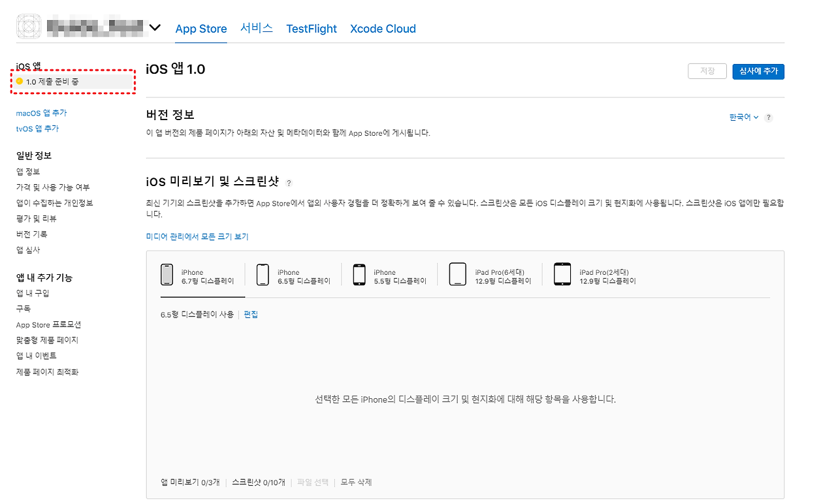Screen dimensions: 836x504
Task: Select 1.0 제출 준비 중 version entry
Action: coord(74,82)
